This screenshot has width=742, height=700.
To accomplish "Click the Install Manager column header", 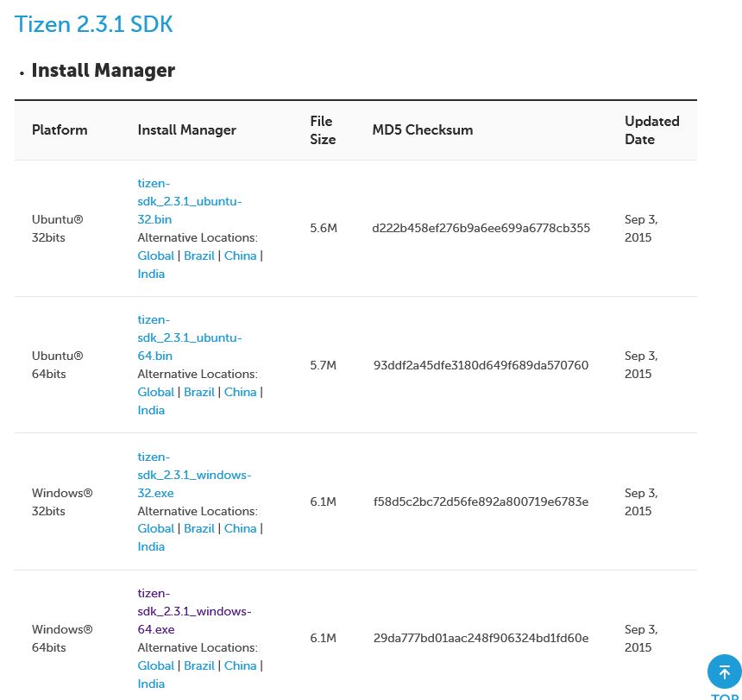I will [187, 129].
